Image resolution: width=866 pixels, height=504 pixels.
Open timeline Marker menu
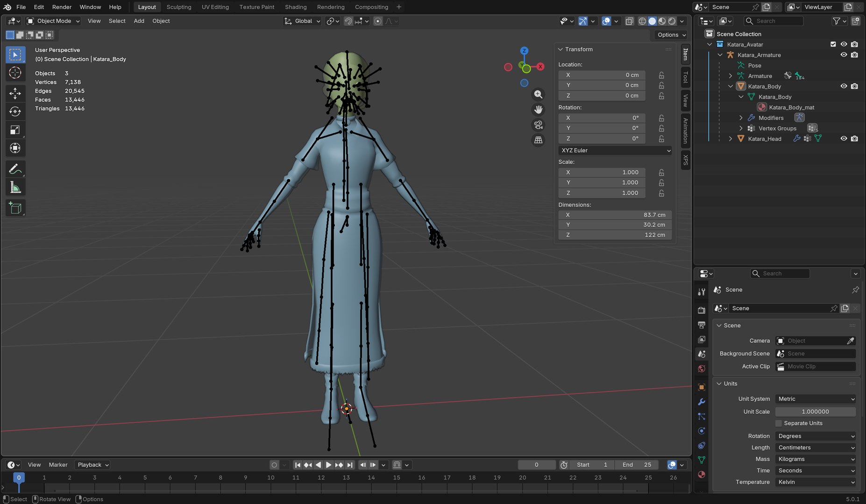pos(58,465)
